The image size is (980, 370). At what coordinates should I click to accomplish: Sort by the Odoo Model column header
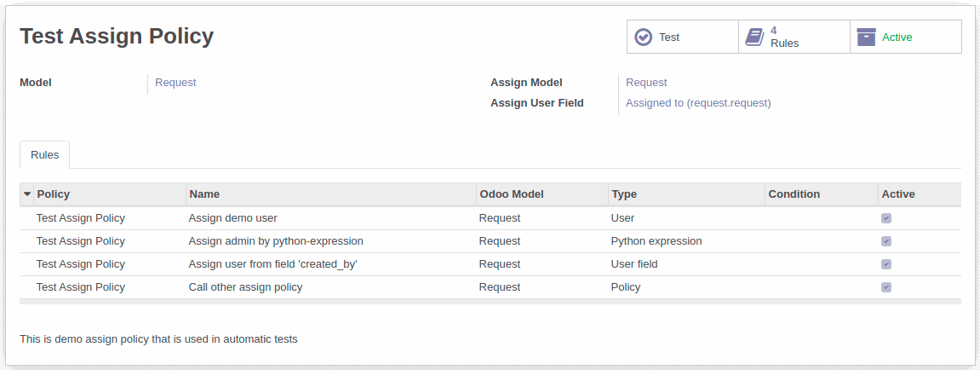point(542,194)
